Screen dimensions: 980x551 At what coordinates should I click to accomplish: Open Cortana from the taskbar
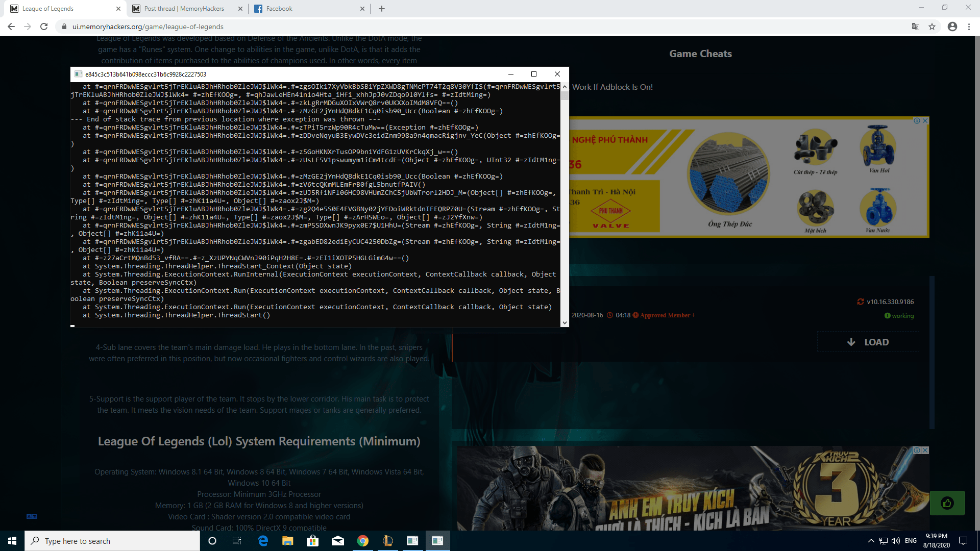(212, 541)
